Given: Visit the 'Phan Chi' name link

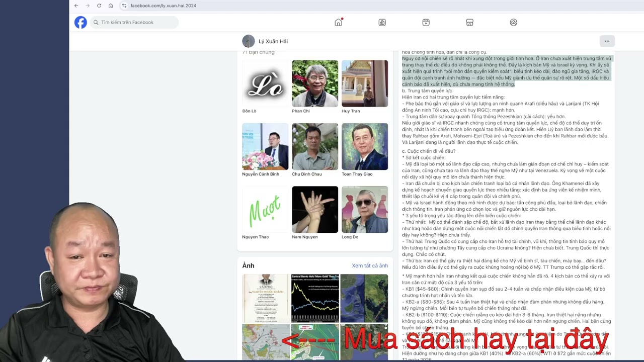Looking at the screenshot, I should [301, 111].
